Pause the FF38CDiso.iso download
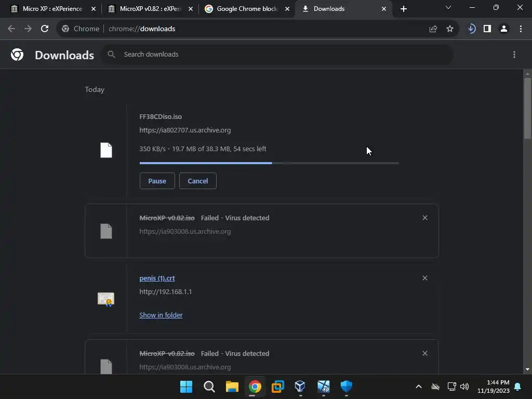 coord(157,181)
